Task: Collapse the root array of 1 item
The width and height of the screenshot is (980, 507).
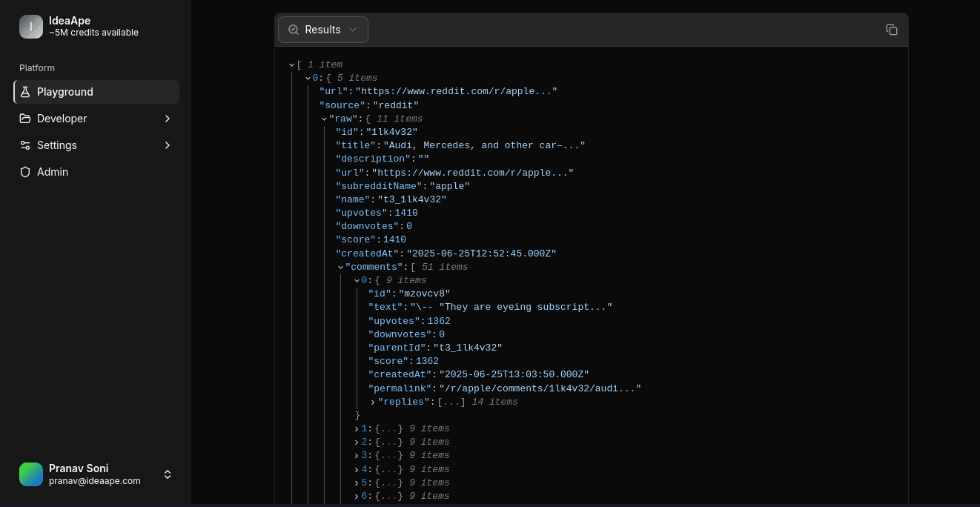Action: click(291, 64)
